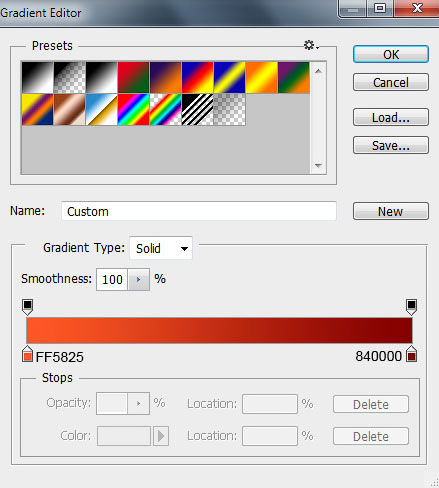The width and height of the screenshot is (439, 488).
Task: Click the Smoothness value field
Action: click(112, 279)
